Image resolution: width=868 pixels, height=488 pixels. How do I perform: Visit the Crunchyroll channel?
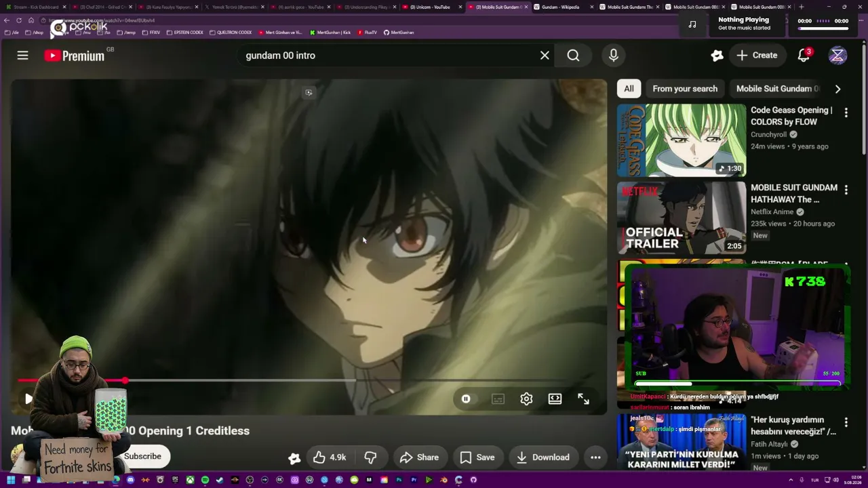click(768, 134)
